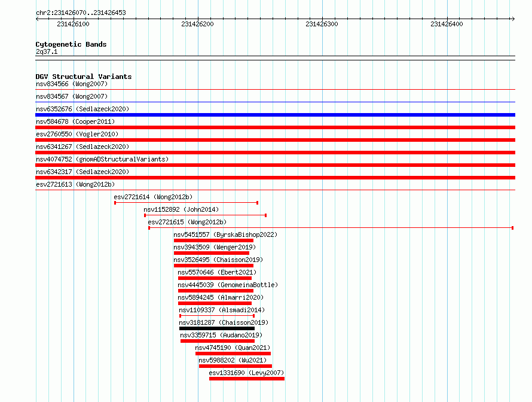Click the thin red span of nsv1152892
The width and height of the screenshot is (532, 402).
coord(205,215)
